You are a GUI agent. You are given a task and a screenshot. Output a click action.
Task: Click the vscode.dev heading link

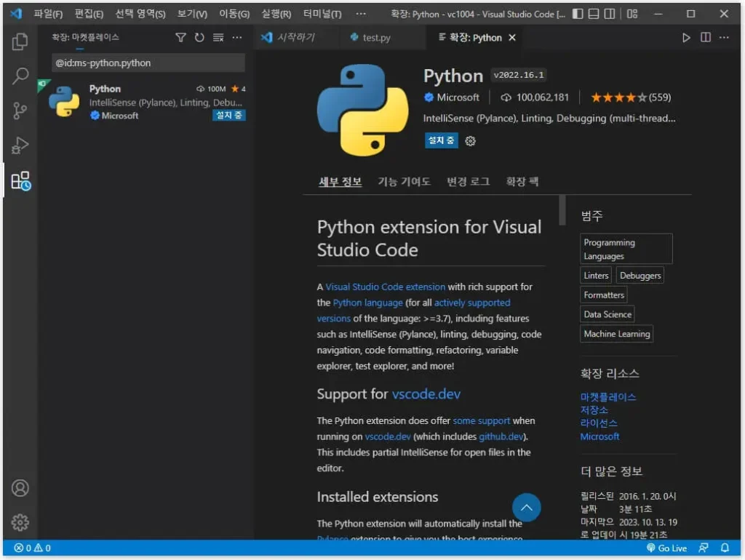coord(426,394)
